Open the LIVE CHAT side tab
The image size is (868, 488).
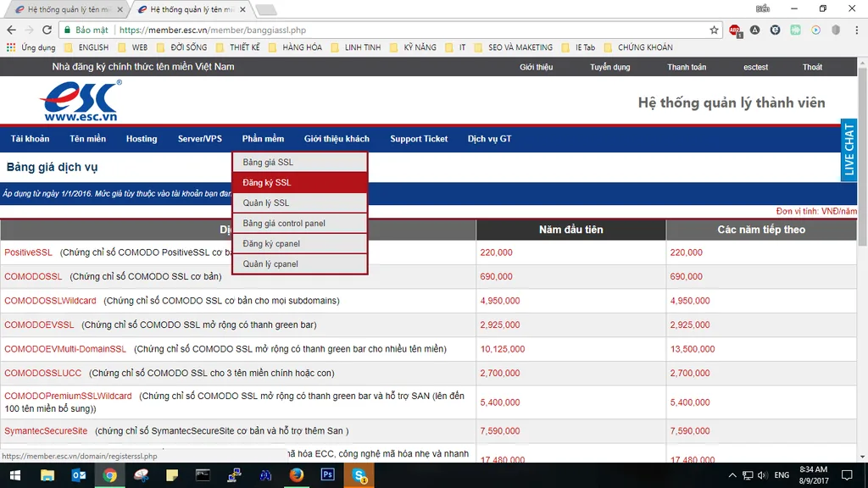point(849,149)
